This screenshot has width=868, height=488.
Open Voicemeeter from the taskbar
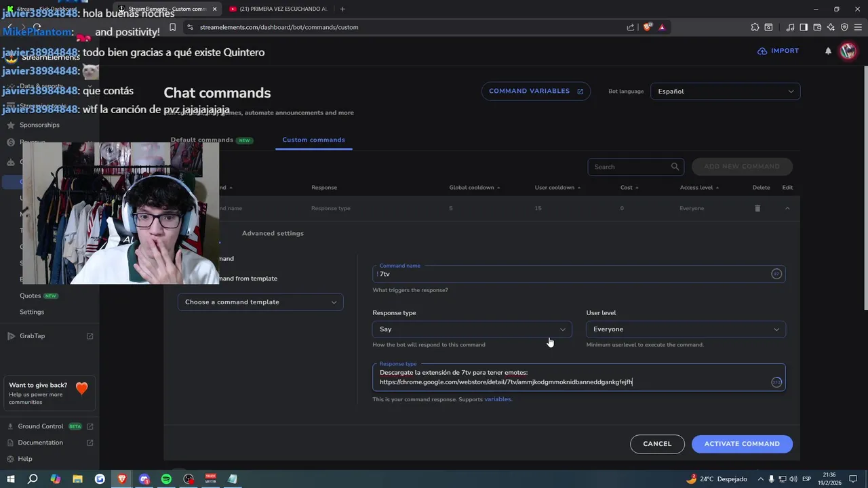(x=210, y=479)
